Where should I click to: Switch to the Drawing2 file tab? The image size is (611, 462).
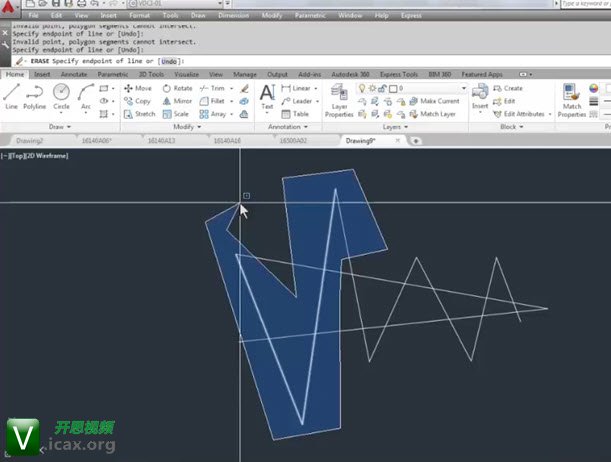[x=30, y=141]
